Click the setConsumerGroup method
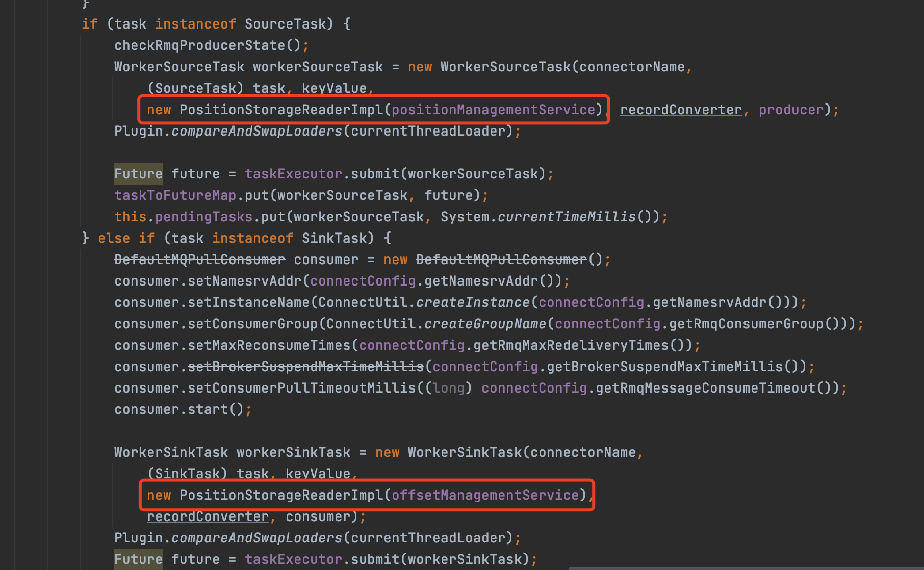 tap(252, 324)
